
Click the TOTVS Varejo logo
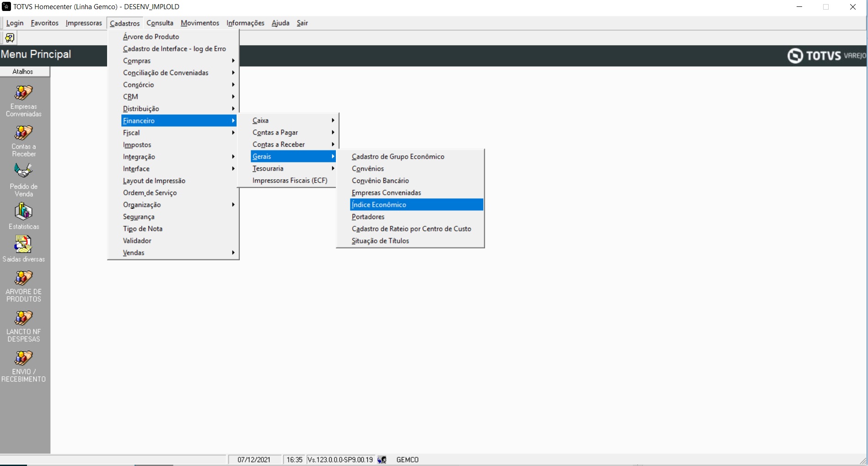coord(826,56)
